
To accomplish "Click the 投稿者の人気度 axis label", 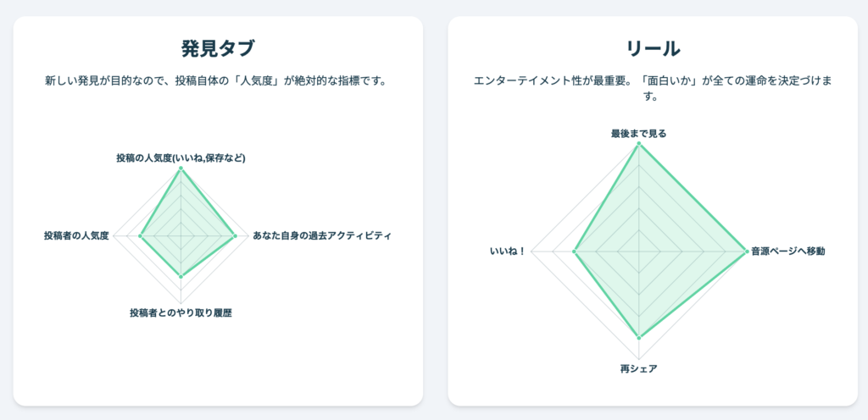I will [77, 236].
